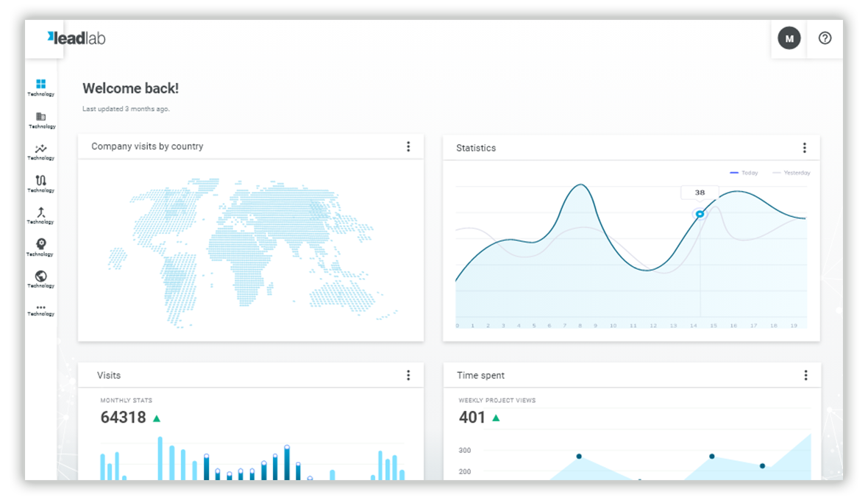Select the globe icon in sidebar
868x500 pixels.
pyautogui.click(x=40, y=275)
